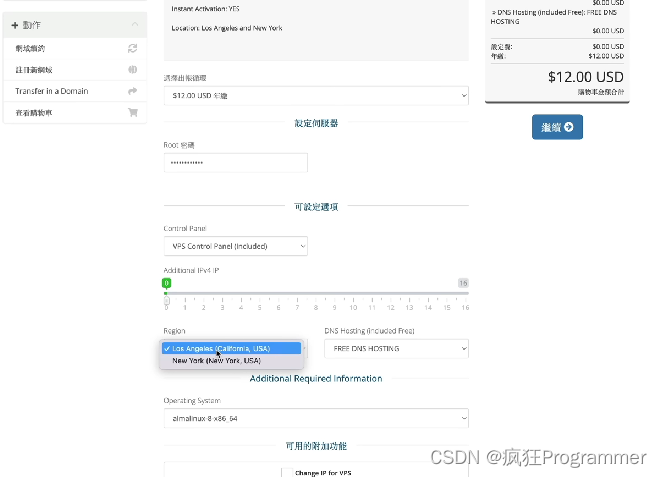Click the share arrow icon beside Transfer in a Domain
This screenshot has height=477, width=662.
click(132, 91)
